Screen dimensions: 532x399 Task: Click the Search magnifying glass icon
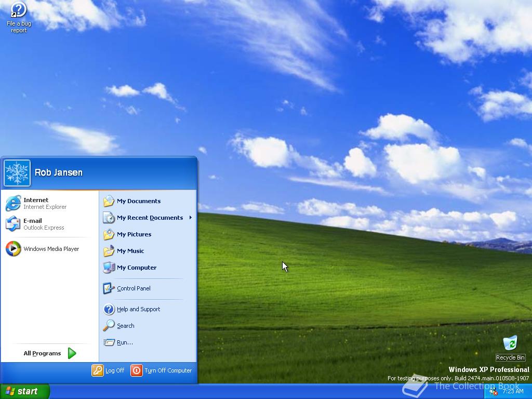pos(109,326)
